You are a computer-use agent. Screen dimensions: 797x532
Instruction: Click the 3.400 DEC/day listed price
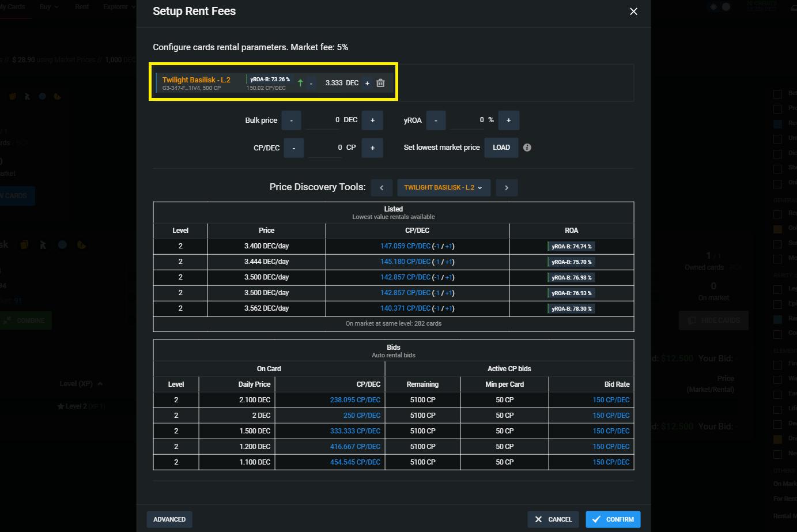[266, 246]
